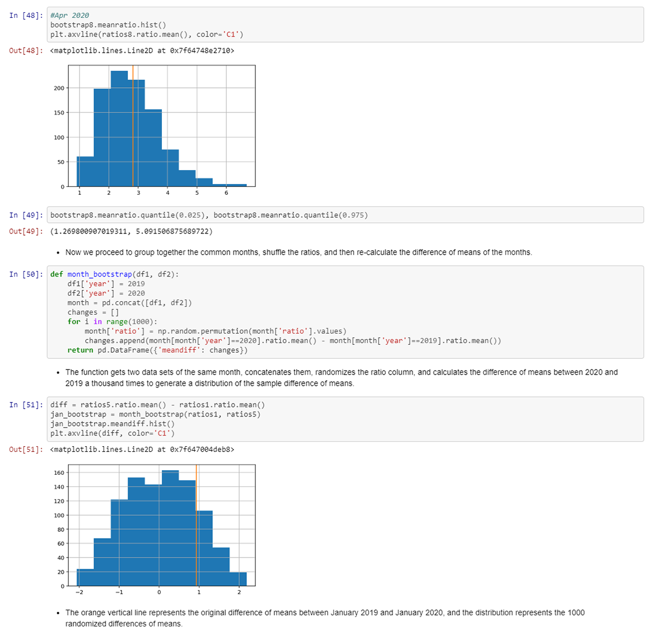The height and width of the screenshot is (632, 672).
Task: Click the 'def month_bootstrap(df1, df2):' line
Action: pyautogui.click(x=115, y=274)
